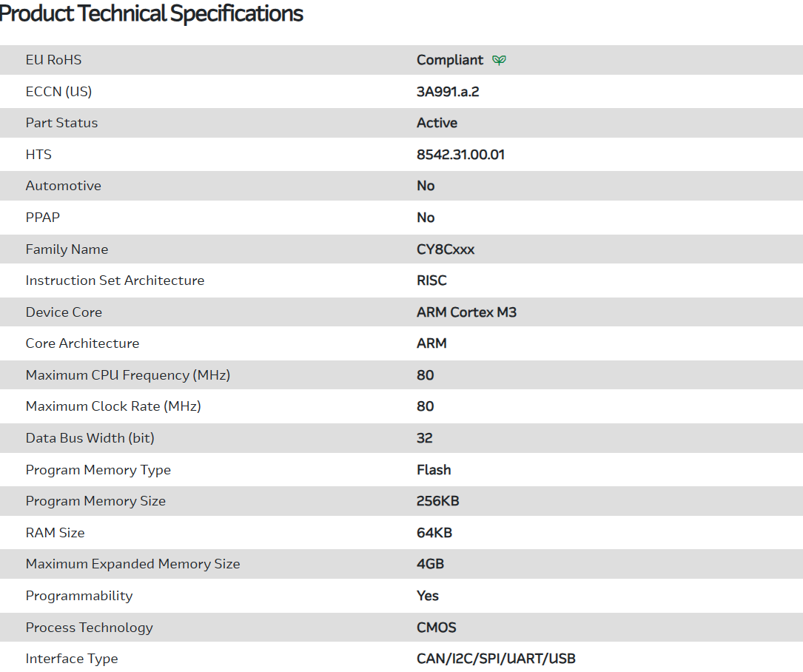Viewport: 803px width, 672px height.
Task: Click the Product Technical Specifications heading
Action: (152, 13)
